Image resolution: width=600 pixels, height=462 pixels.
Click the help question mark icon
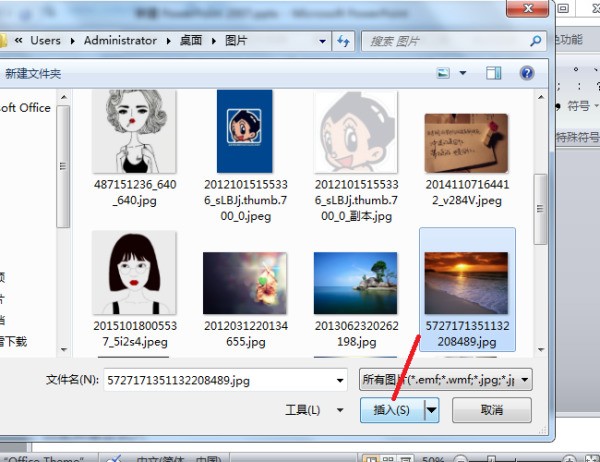click(x=527, y=73)
